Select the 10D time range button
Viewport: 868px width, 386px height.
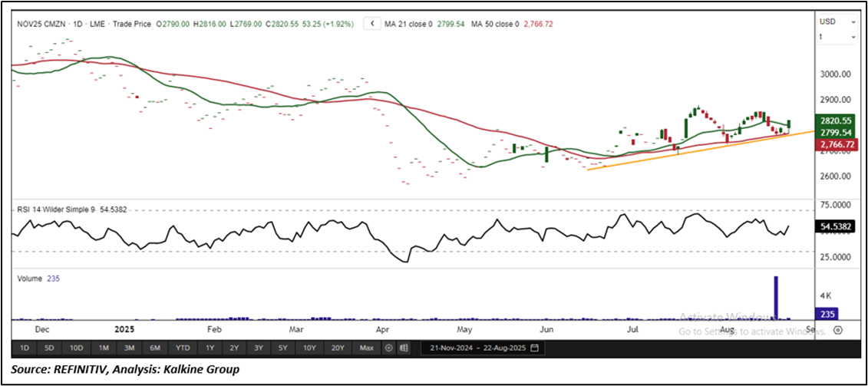pos(77,348)
